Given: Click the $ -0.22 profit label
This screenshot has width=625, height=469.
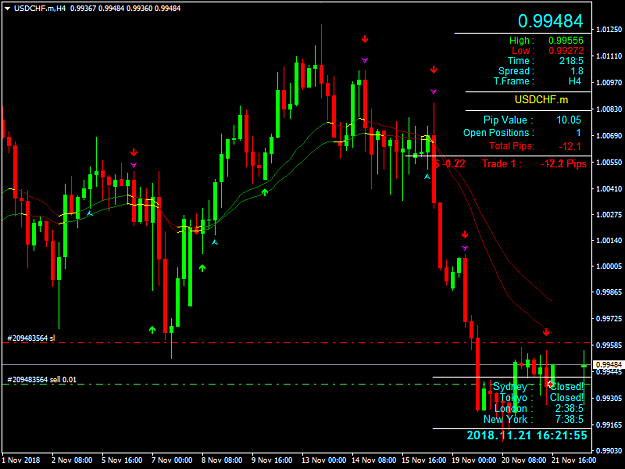Looking at the screenshot, I should [450, 164].
